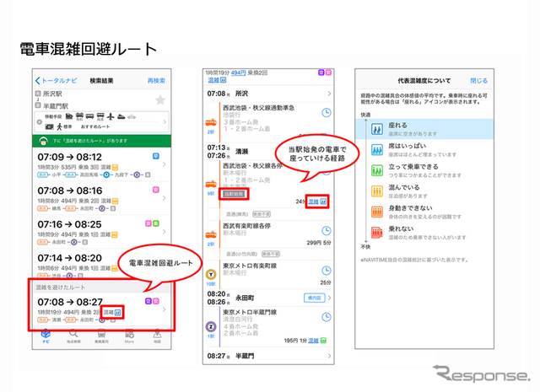Select the walking speed 標準 icon
This screenshot has height=392, width=540.
point(60,126)
